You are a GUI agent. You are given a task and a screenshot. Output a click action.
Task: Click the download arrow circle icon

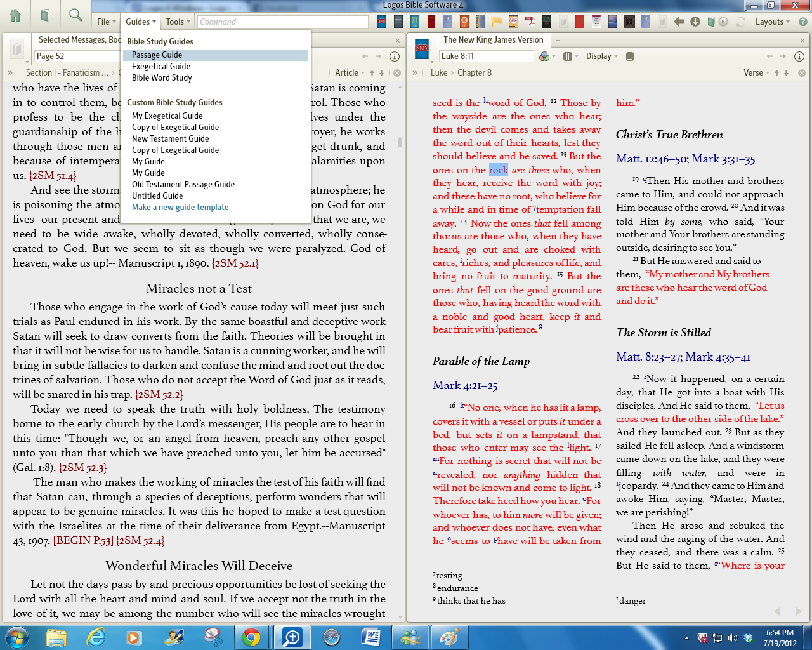695,22
